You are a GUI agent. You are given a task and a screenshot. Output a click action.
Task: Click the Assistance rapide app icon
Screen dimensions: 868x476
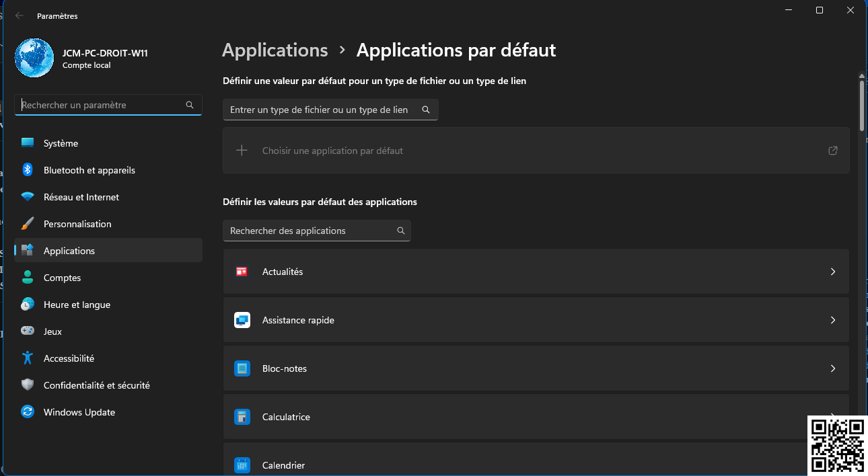(x=242, y=320)
